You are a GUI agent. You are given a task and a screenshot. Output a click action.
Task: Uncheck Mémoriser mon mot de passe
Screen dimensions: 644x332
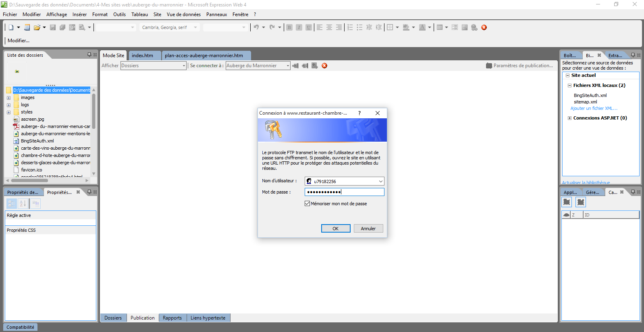307,204
